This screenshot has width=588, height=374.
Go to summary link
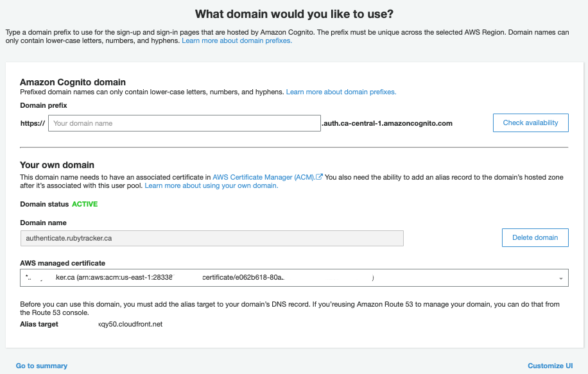(x=42, y=366)
